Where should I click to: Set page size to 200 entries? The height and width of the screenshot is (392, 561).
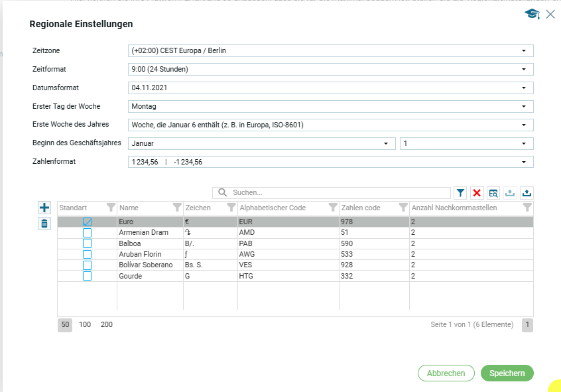pos(106,325)
